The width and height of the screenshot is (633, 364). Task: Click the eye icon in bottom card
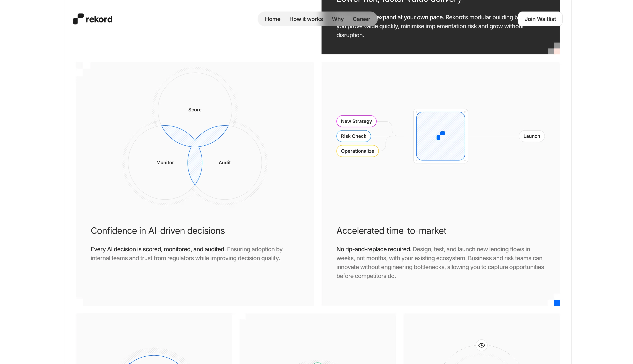[x=481, y=345]
